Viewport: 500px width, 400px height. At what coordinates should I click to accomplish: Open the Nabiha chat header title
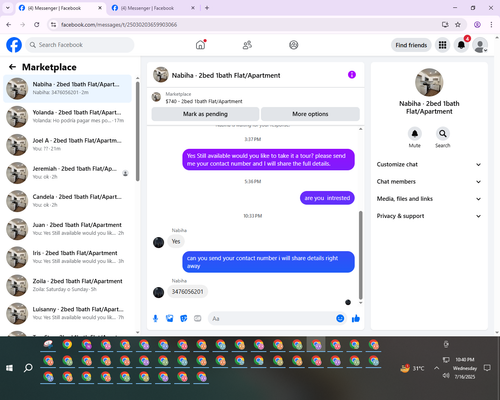226,75
